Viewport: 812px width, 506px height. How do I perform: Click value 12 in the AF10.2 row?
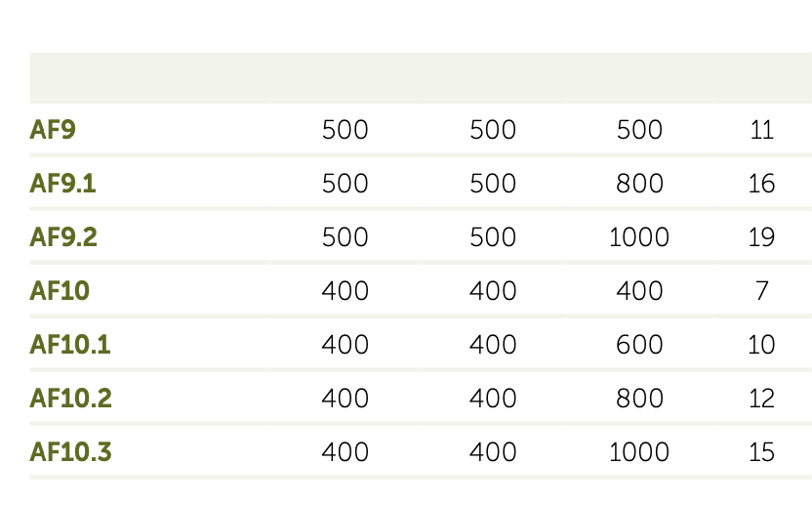coord(762,399)
